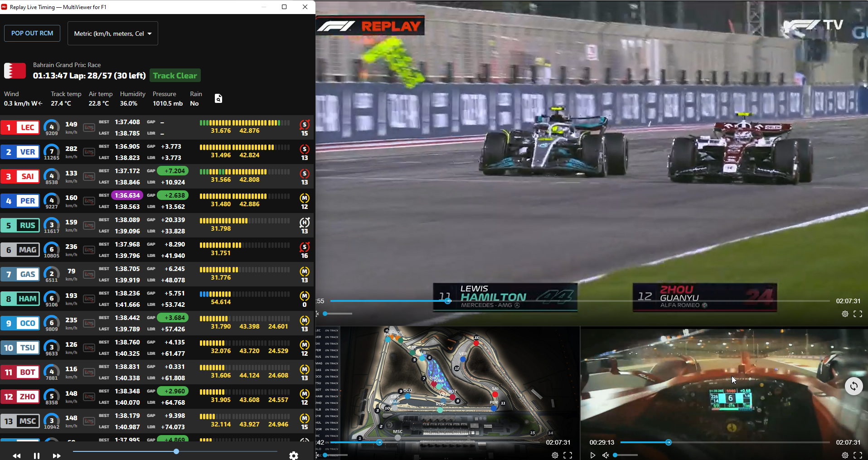Viewport: 868px width, 460px height.
Task: Select HAM driver tag in row 8
Action: (x=20, y=299)
